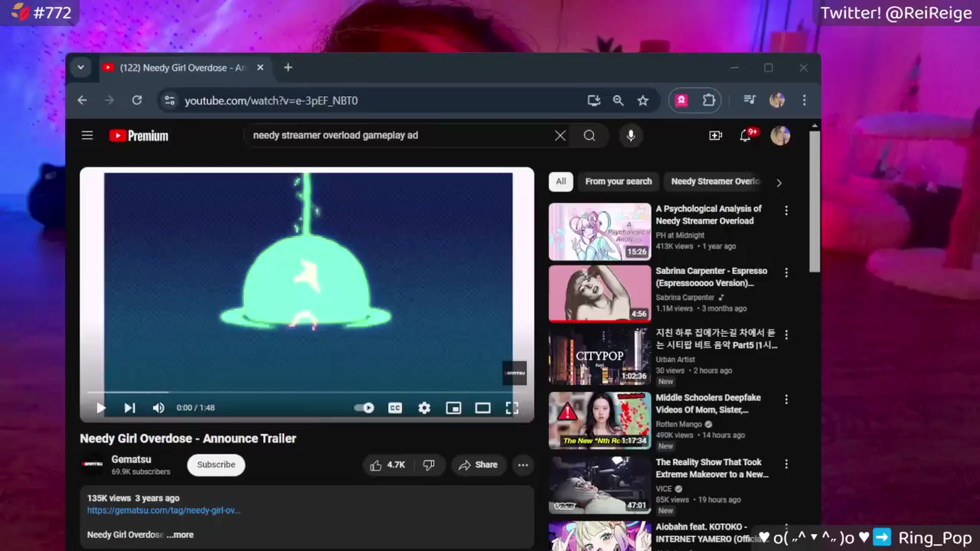Switch to theater mode
Image resolution: width=980 pixels, height=551 pixels.
(x=483, y=408)
